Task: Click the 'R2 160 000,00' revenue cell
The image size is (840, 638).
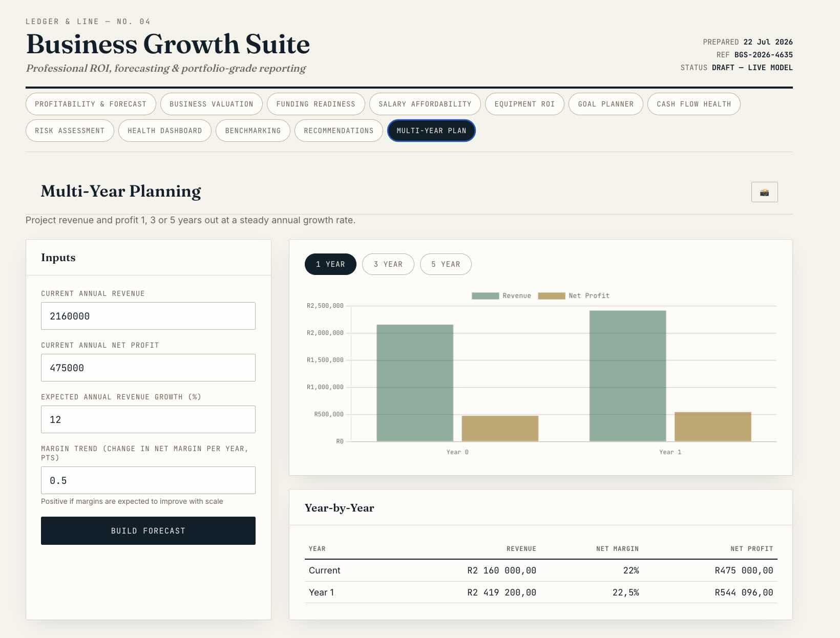Action: coord(501,570)
